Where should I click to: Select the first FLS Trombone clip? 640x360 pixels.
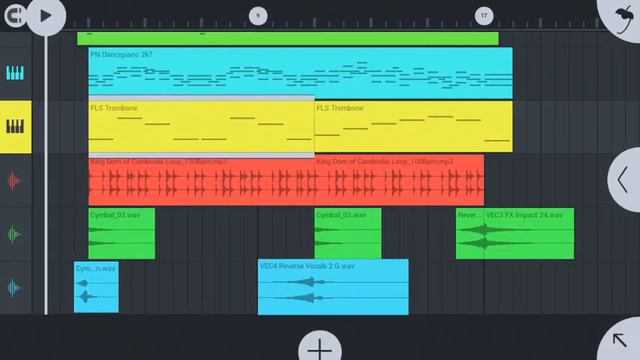pyautogui.click(x=201, y=127)
